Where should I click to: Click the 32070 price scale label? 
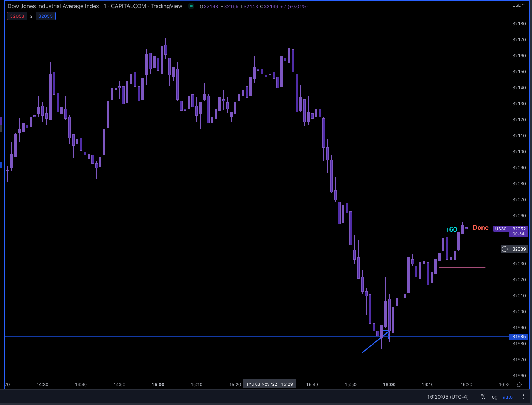pyautogui.click(x=519, y=200)
